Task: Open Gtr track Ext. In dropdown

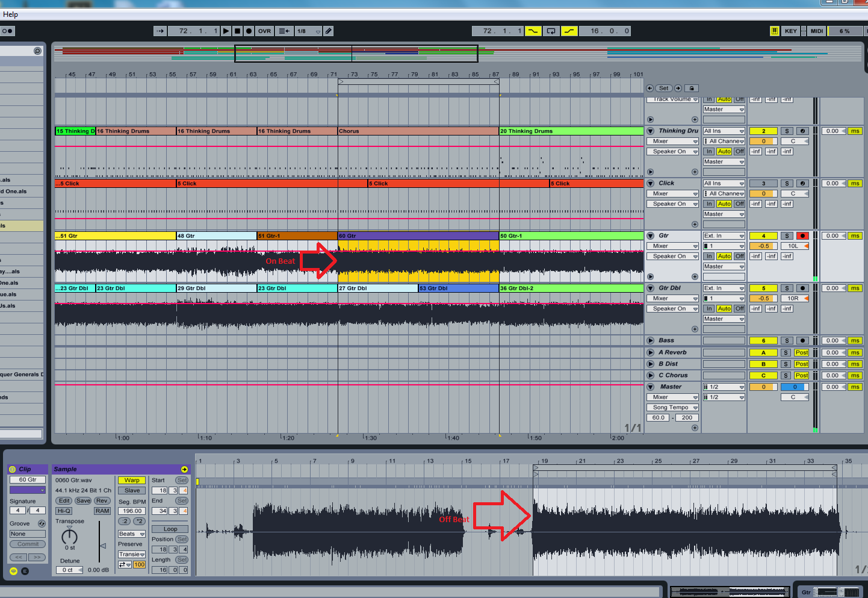Action: (x=724, y=235)
